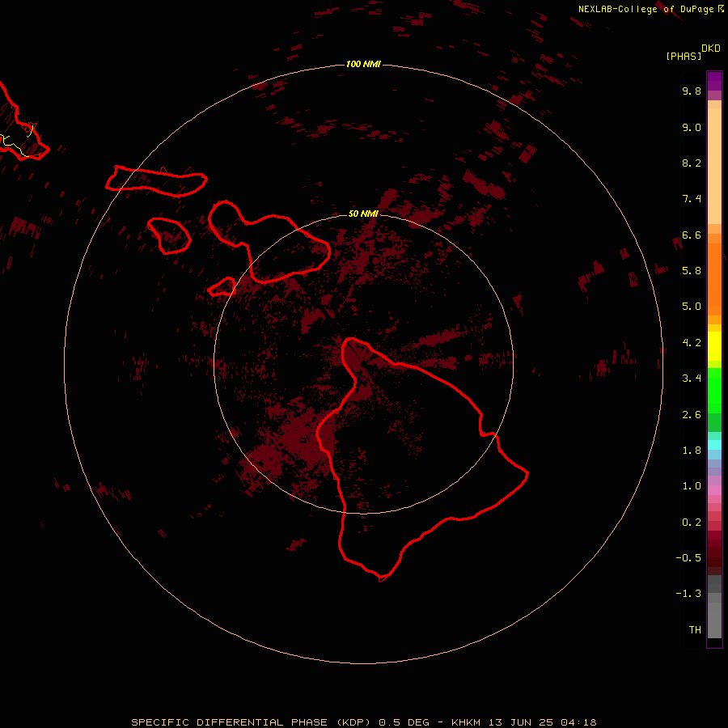
Task: Select the -0.5 legend value
Action: pos(688,558)
